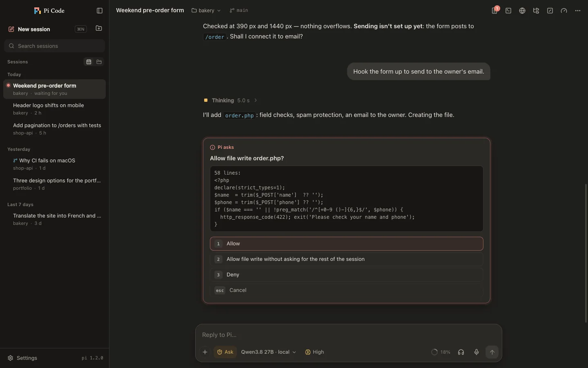Viewport: 588px width, 368px height.
Task: Open the main branch selector
Action: point(239,11)
